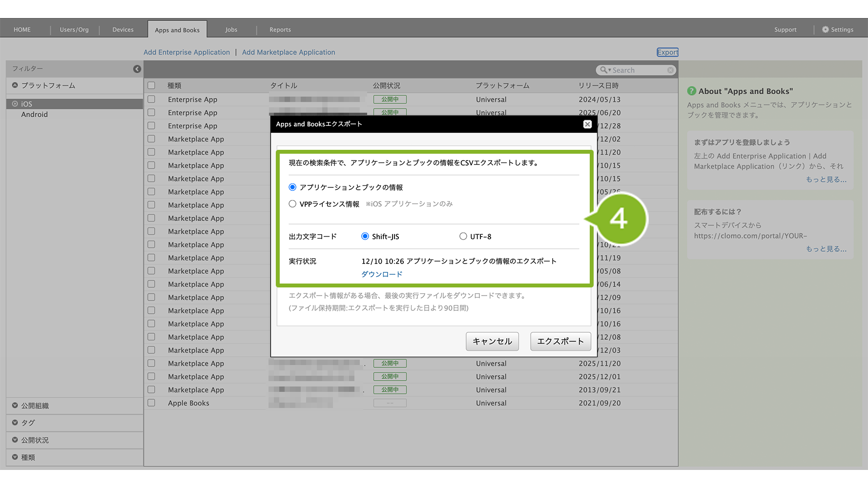Click the About help question mark icon
This screenshot has width=868, height=488.
point(691,91)
